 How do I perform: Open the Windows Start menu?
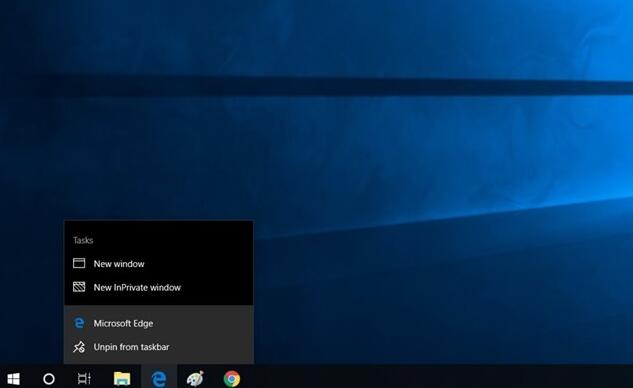pyautogui.click(x=13, y=379)
